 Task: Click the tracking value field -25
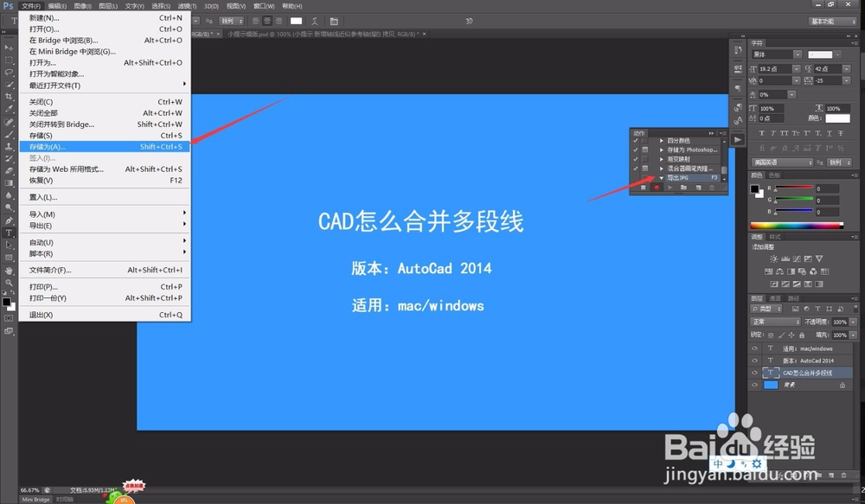pos(828,80)
